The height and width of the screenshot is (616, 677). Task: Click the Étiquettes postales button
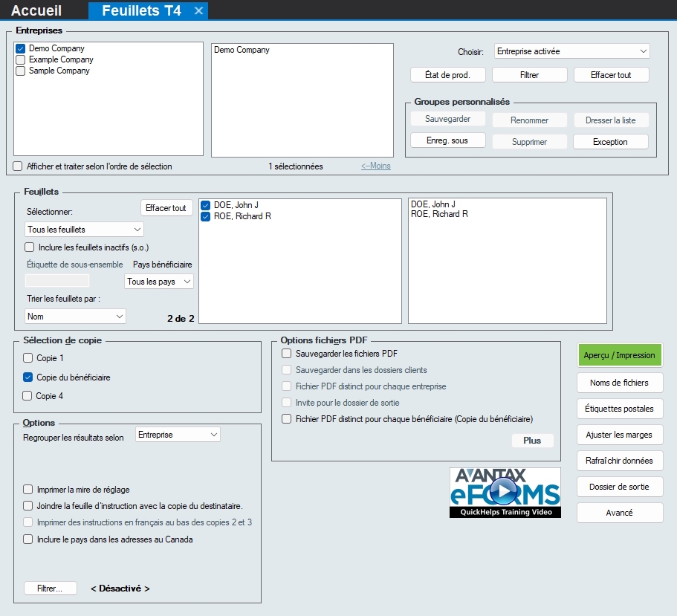point(619,409)
